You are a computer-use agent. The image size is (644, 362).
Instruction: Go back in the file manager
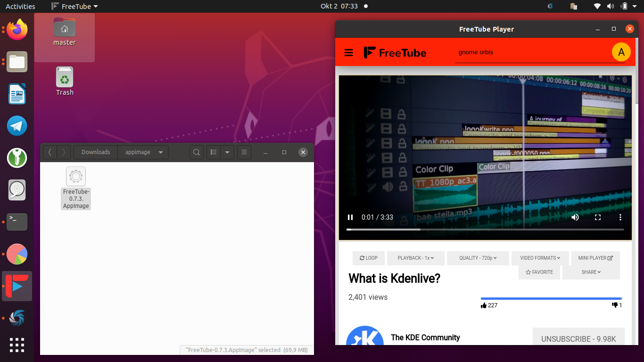(50, 152)
